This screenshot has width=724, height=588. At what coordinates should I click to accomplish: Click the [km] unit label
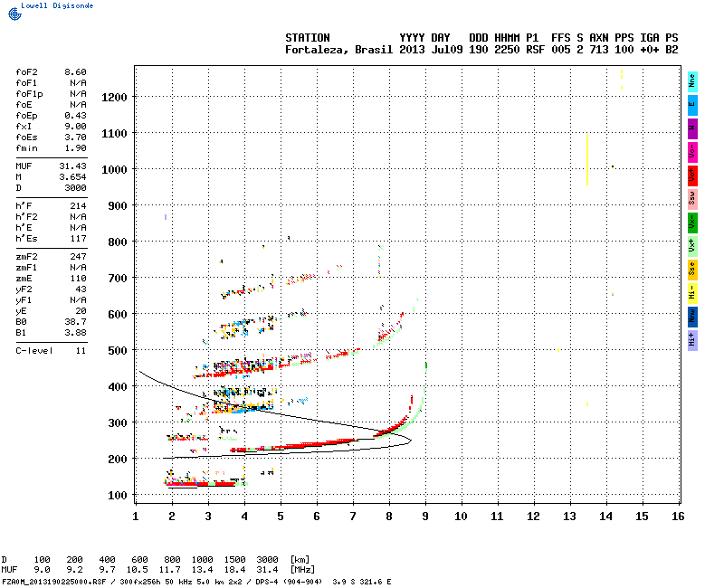pos(300,559)
